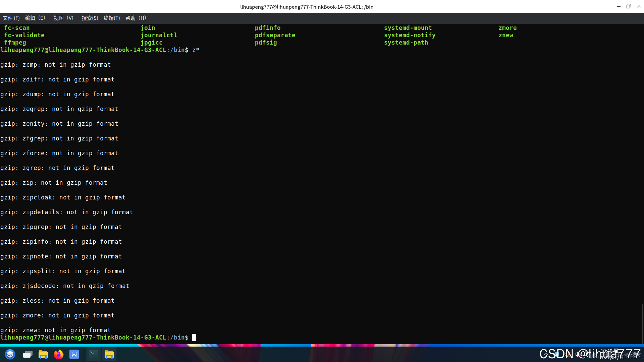Expand the hidden system tray arrow
This screenshot has height=362, width=644.
pos(546,354)
